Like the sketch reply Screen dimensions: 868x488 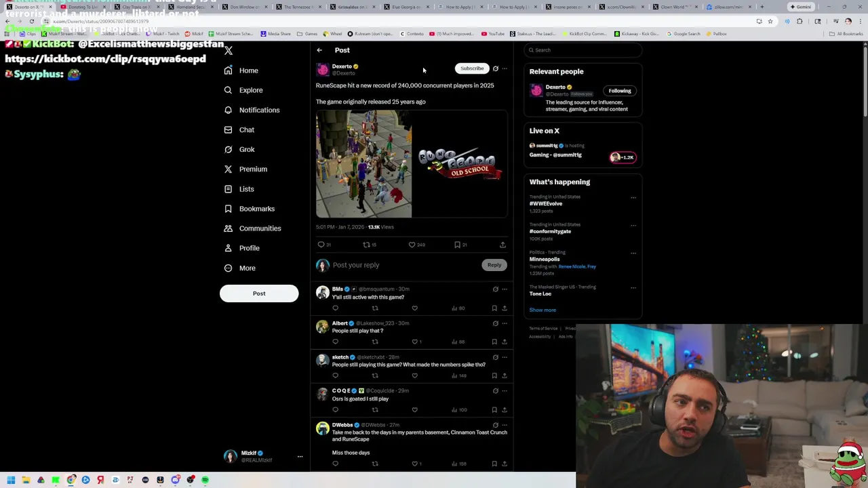click(x=414, y=375)
